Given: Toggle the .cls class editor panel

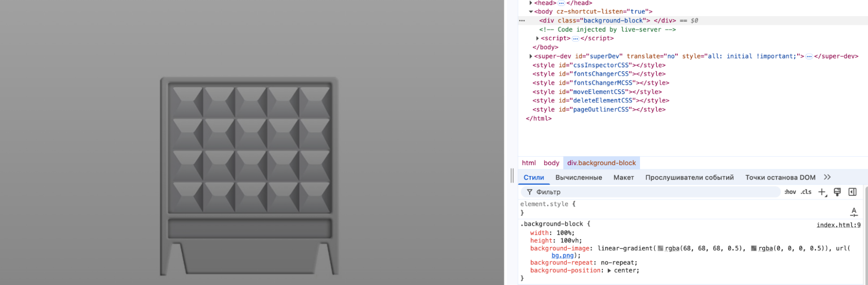Looking at the screenshot, I should [x=806, y=192].
